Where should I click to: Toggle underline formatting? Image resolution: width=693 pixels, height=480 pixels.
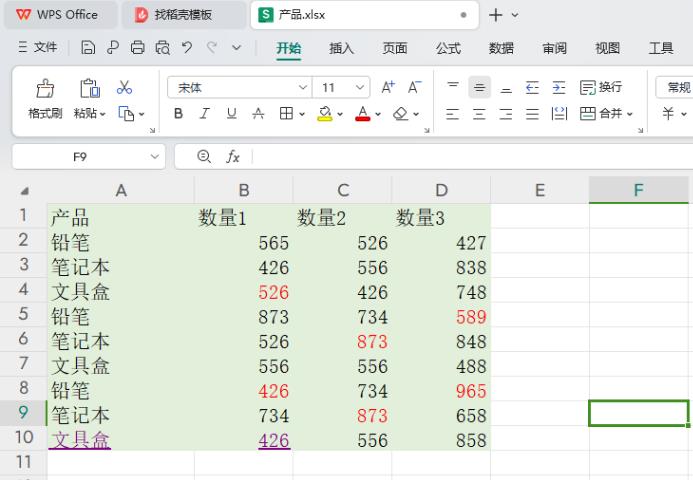tap(231, 114)
